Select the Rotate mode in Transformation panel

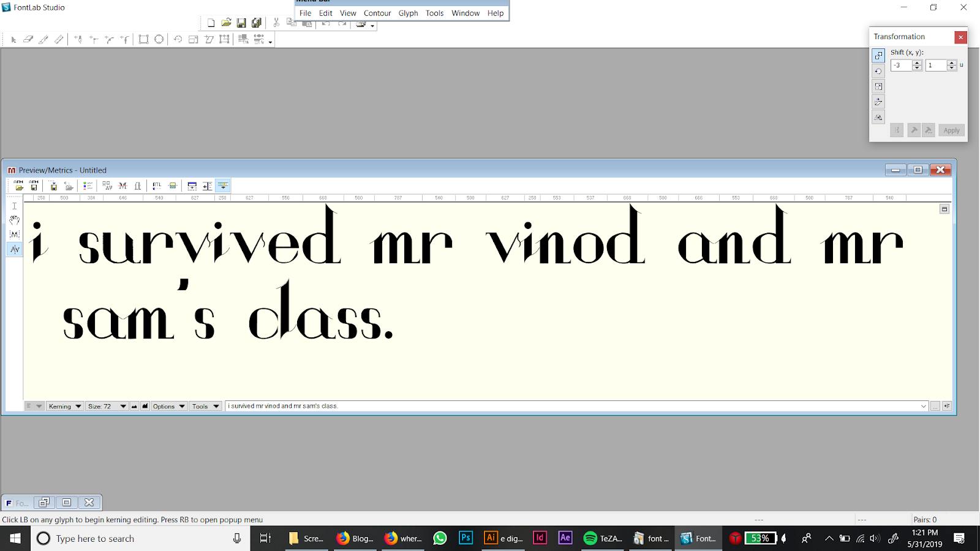pyautogui.click(x=878, y=71)
